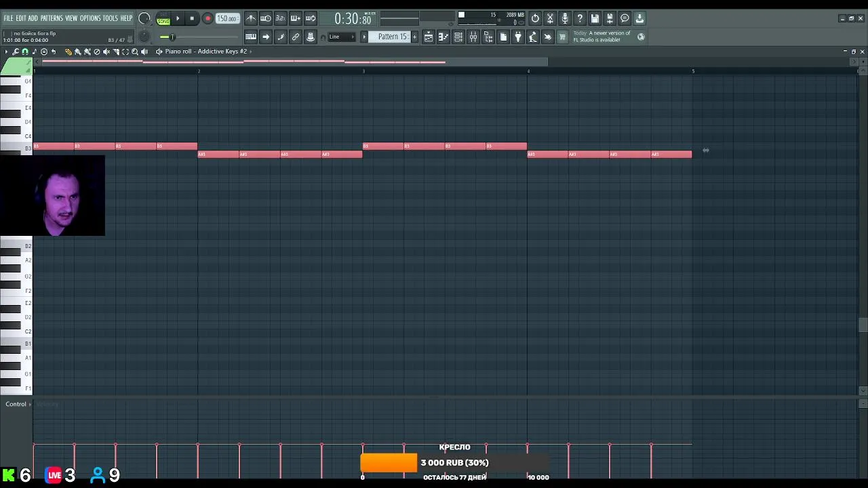Select the Paint brush tool
Viewport: 868px width, 488px height.
(77, 52)
